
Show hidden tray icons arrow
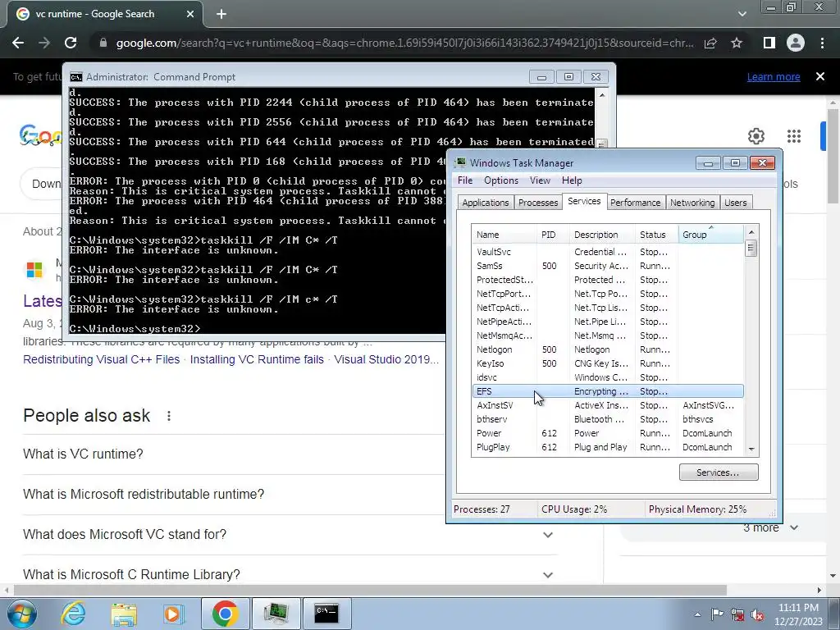(x=697, y=614)
